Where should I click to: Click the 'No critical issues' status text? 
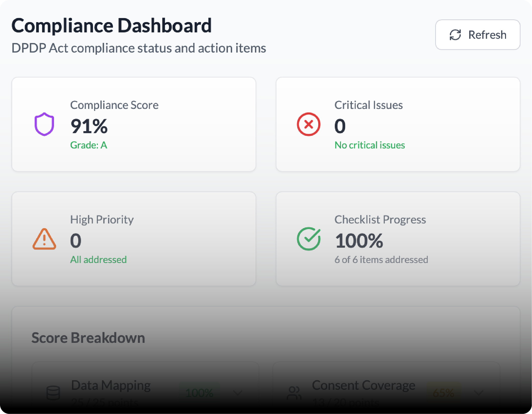click(x=370, y=145)
